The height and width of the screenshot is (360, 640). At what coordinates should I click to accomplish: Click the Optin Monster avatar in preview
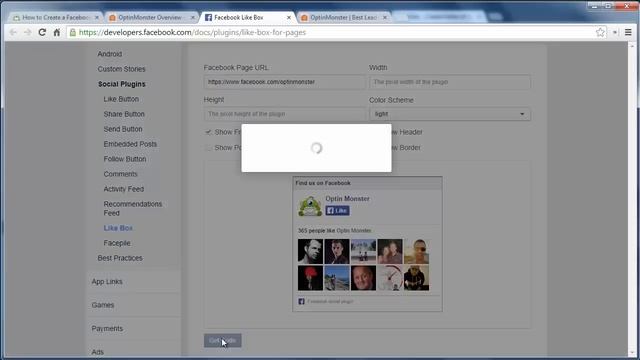point(310,206)
